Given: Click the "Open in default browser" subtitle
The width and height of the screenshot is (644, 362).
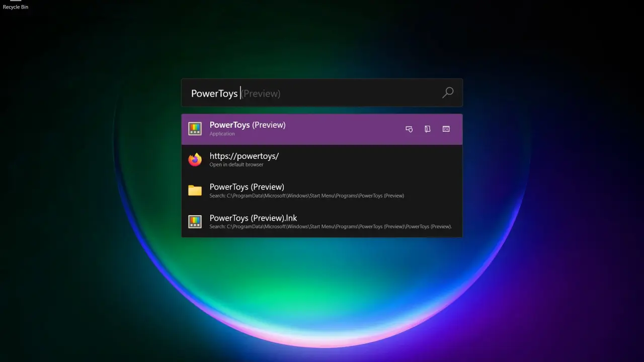Looking at the screenshot, I should coord(236,165).
